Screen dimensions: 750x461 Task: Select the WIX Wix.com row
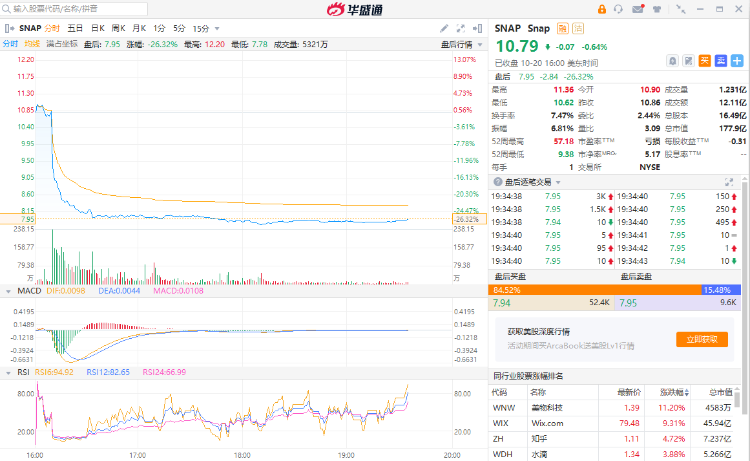611,423
